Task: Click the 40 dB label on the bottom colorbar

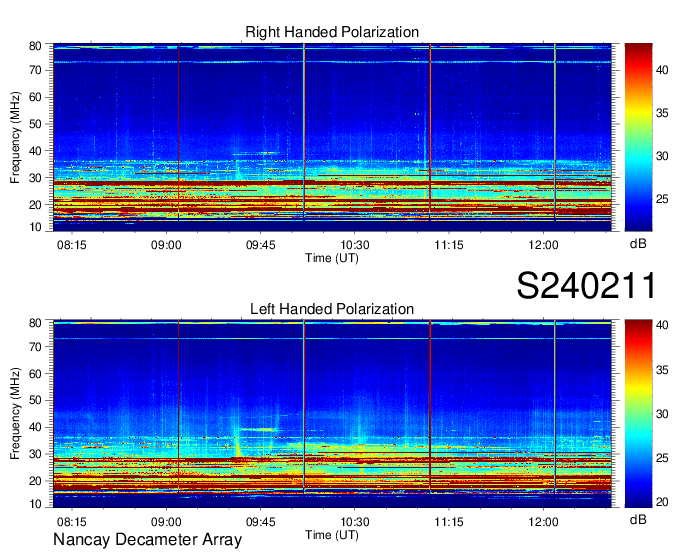Action: click(662, 325)
